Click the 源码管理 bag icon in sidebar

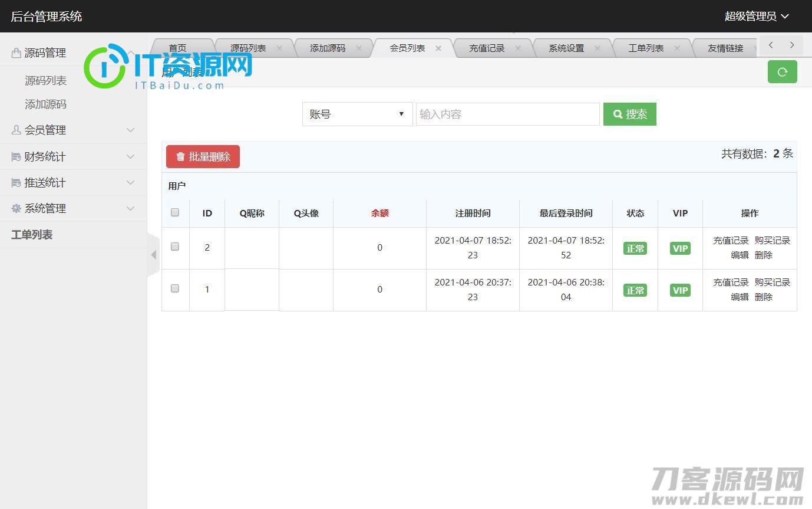(x=16, y=53)
